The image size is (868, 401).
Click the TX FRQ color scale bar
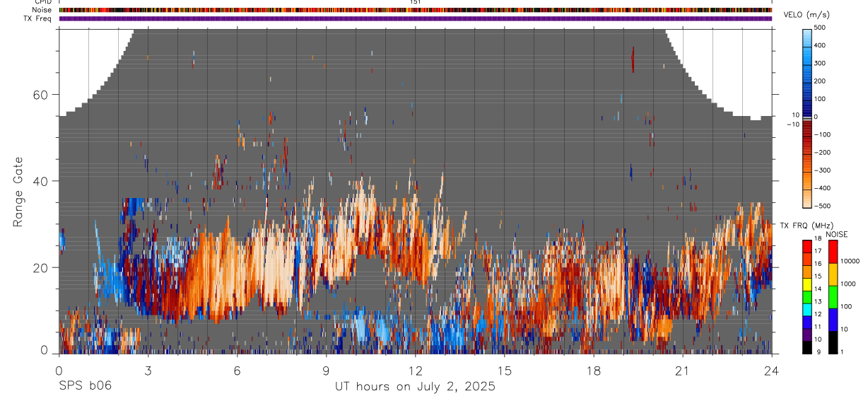click(808, 296)
